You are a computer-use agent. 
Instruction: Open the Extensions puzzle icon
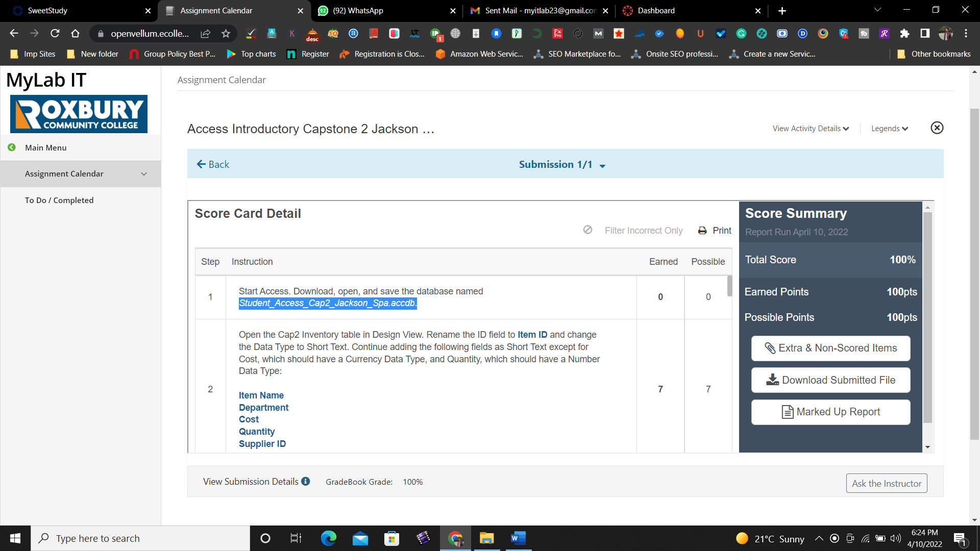coord(904,34)
